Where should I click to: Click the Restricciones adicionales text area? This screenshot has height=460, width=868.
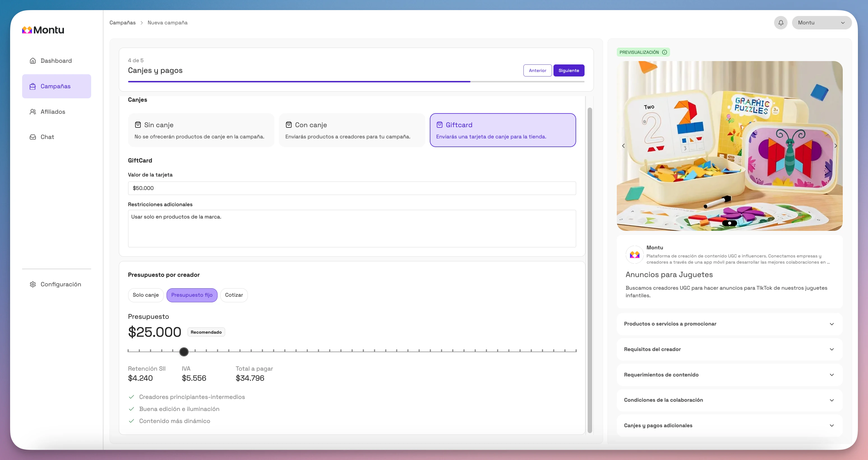coord(352,229)
